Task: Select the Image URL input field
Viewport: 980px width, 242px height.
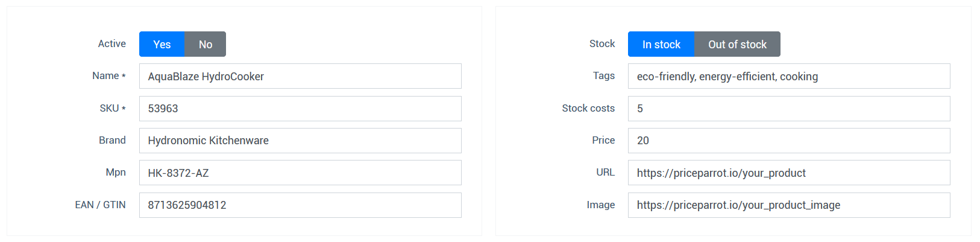Action: [x=788, y=205]
